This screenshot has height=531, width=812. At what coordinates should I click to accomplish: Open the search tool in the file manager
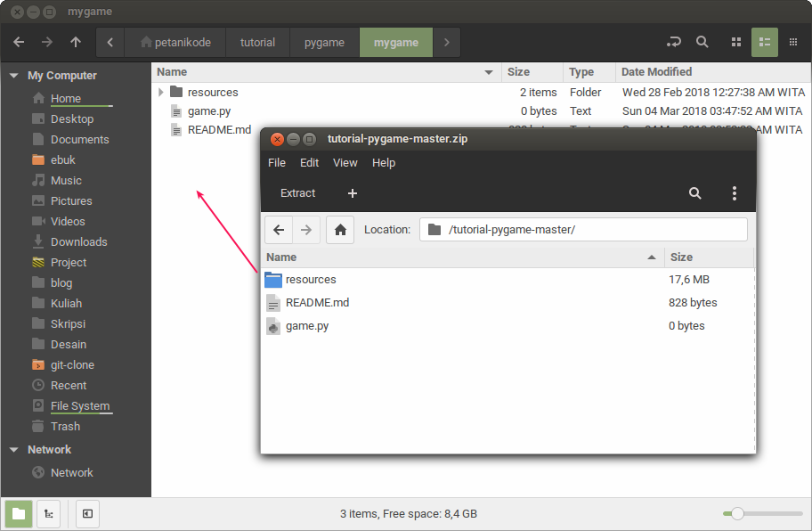pyautogui.click(x=701, y=42)
